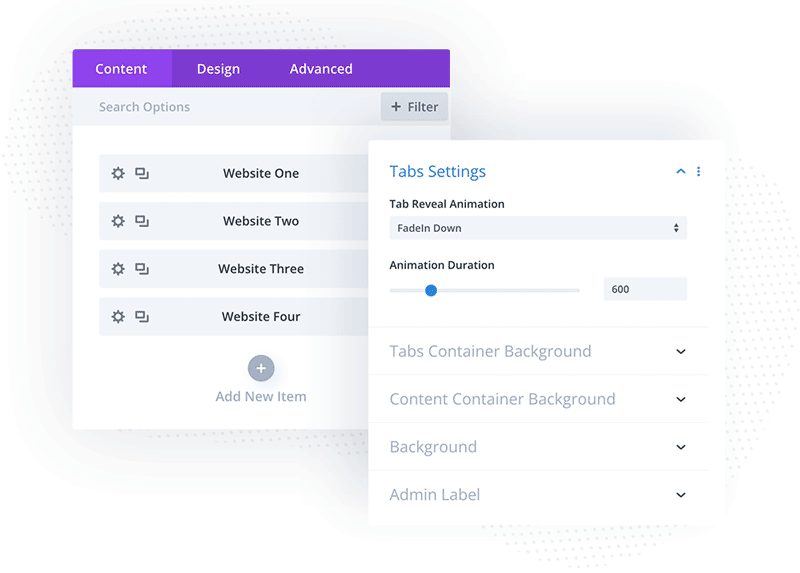Screen dimensions: 800x573
Task: Open settings gear for Website One
Action: pyautogui.click(x=118, y=173)
